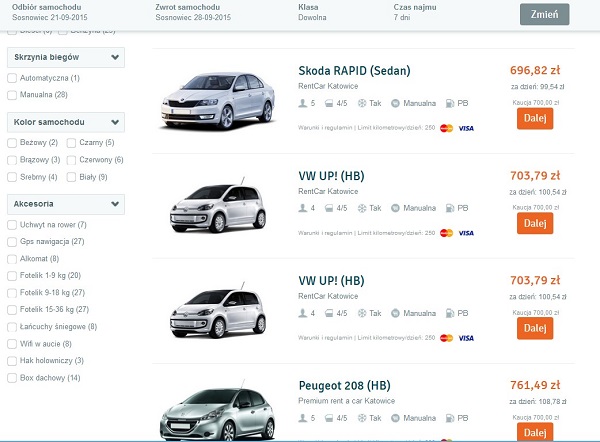Collapse the Kolor samochodu filter section
This screenshot has width=600, height=442.
click(x=116, y=122)
